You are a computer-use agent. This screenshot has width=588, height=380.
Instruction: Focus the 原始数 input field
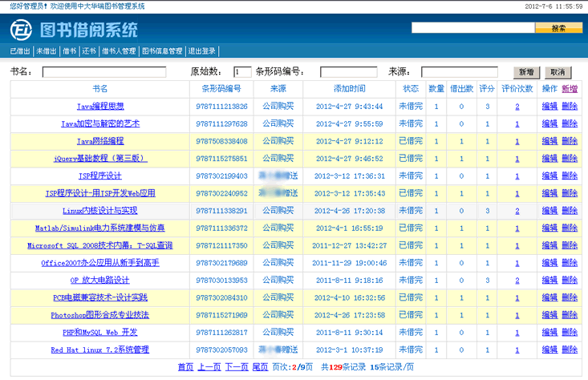[242, 72]
